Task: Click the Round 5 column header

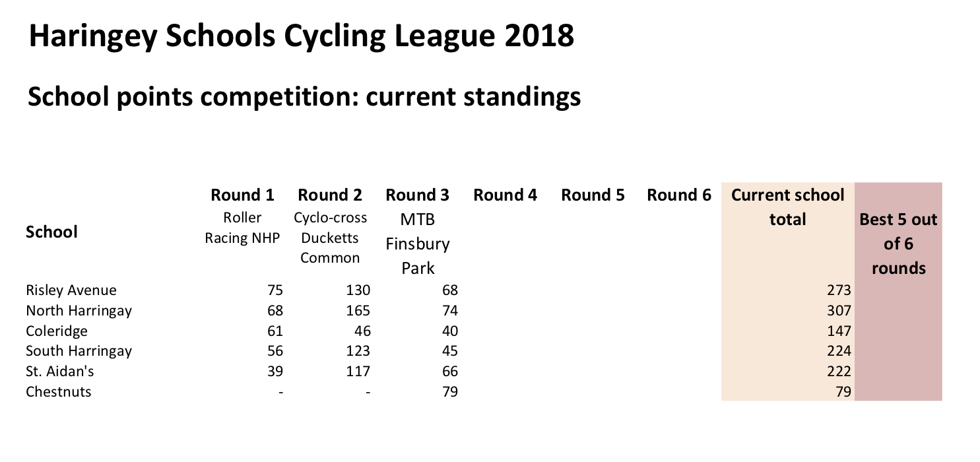Action: pyautogui.click(x=593, y=195)
